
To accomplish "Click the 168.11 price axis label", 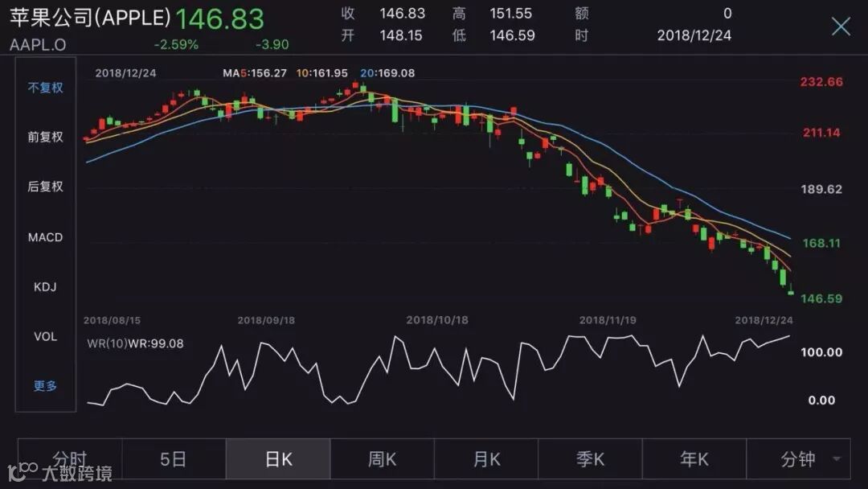I will tap(821, 243).
